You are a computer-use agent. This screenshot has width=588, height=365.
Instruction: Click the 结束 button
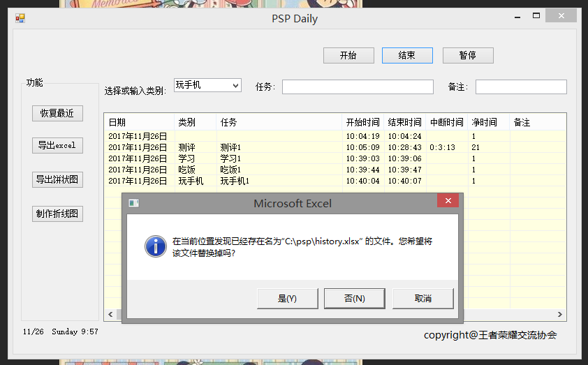tap(407, 55)
